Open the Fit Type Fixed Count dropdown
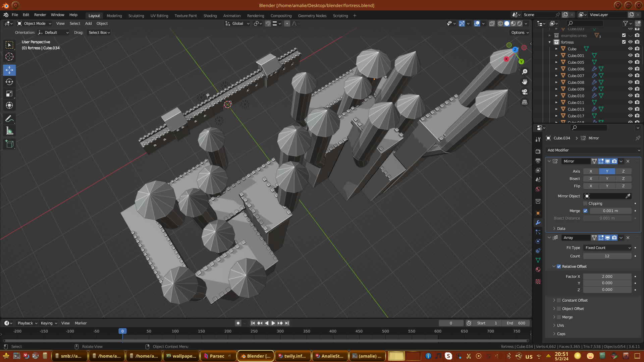The height and width of the screenshot is (362, 644). (x=607, y=248)
